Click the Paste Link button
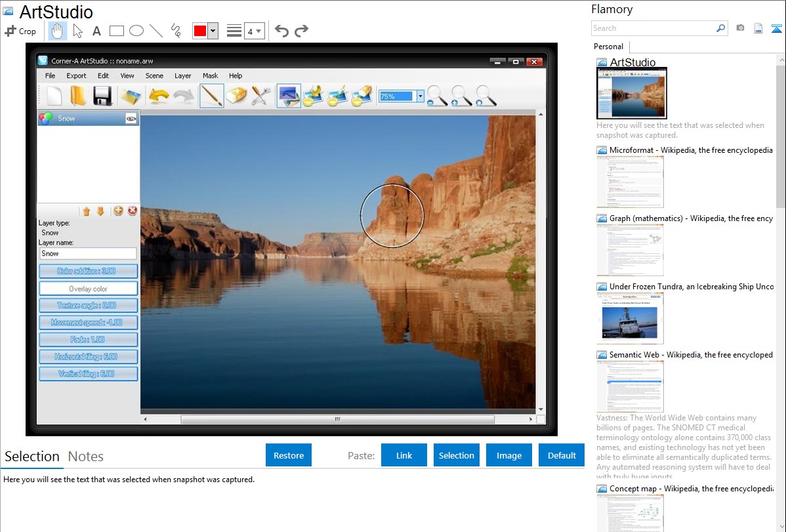This screenshot has width=786, height=532. click(404, 455)
